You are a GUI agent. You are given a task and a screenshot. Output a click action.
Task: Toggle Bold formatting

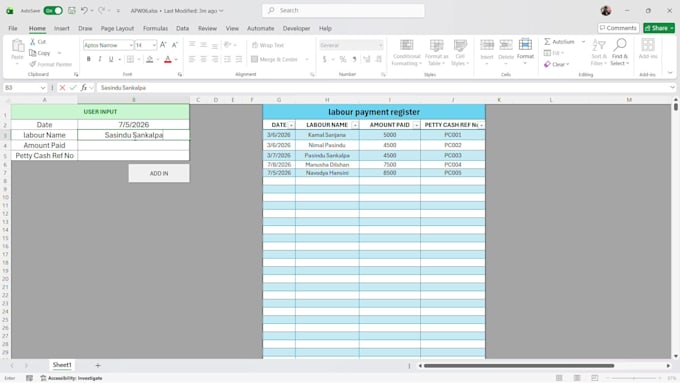(x=88, y=59)
